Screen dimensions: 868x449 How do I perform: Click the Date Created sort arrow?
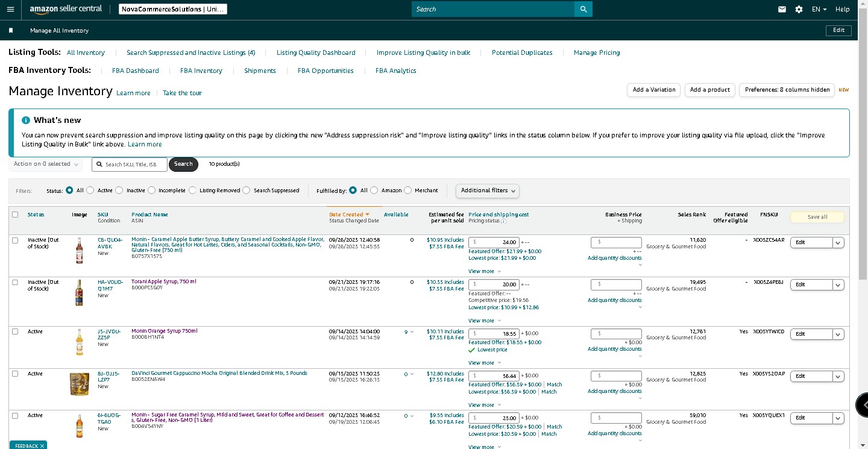click(x=367, y=215)
